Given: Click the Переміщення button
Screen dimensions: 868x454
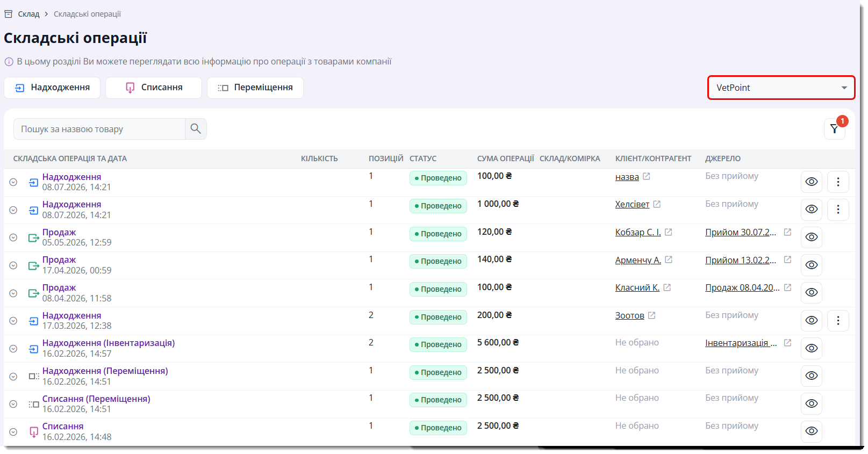Looking at the screenshot, I should (x=255, y=88).
